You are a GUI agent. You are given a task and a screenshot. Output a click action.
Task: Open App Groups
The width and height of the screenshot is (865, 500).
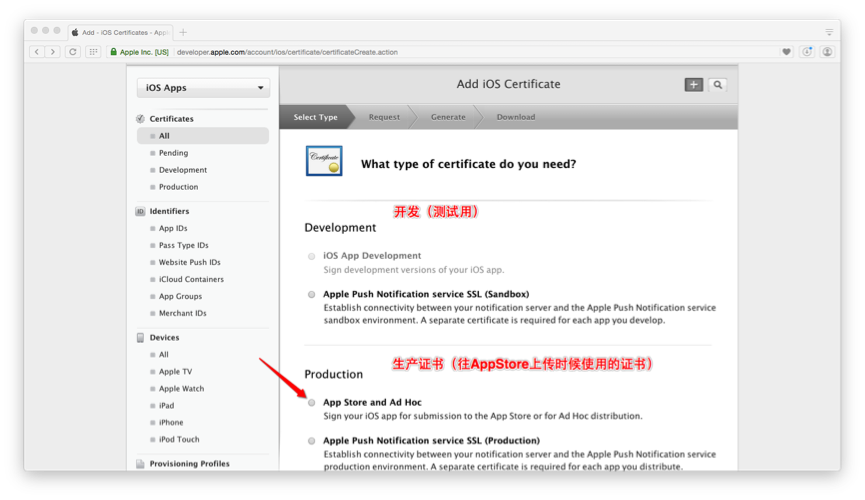pyautogui.click(x=180, y=296)
